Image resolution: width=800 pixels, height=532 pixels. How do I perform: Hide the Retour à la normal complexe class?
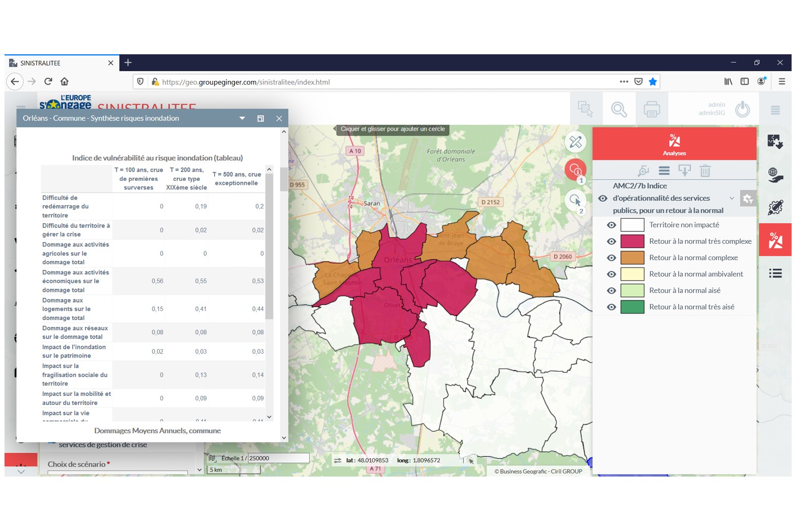611,258
